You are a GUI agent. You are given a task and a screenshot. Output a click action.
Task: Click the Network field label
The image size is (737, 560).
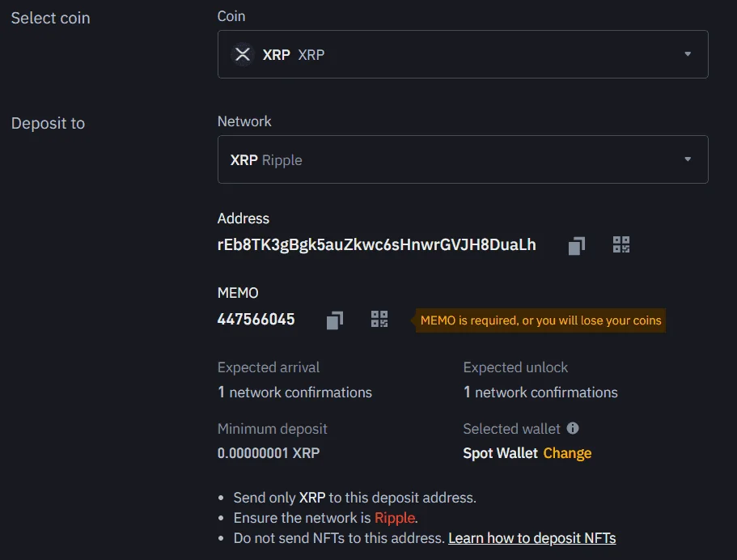click(244, 121)
